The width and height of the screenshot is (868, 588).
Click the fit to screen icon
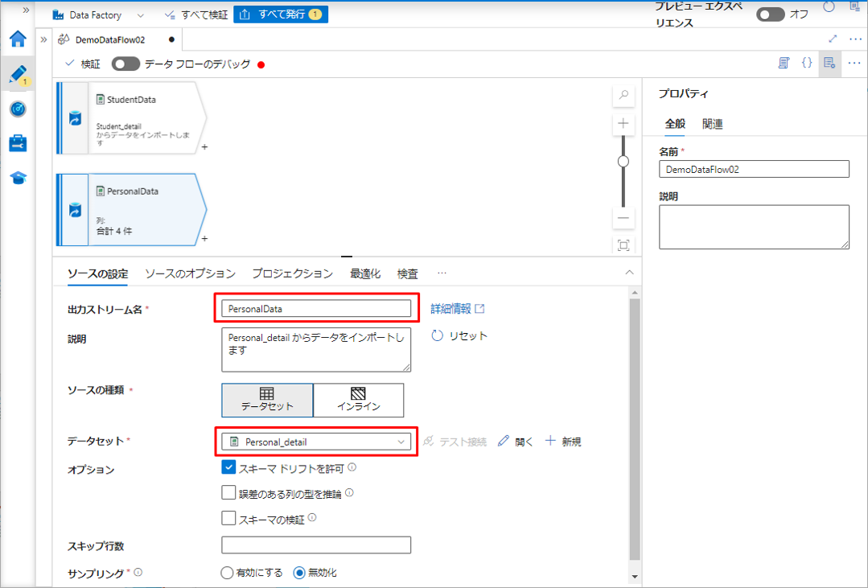click(623, 245)
